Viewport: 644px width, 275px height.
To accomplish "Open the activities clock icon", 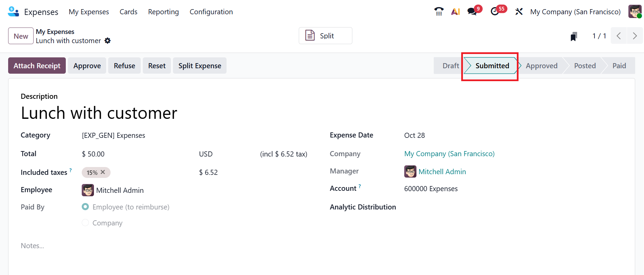I will pos(495,12).
